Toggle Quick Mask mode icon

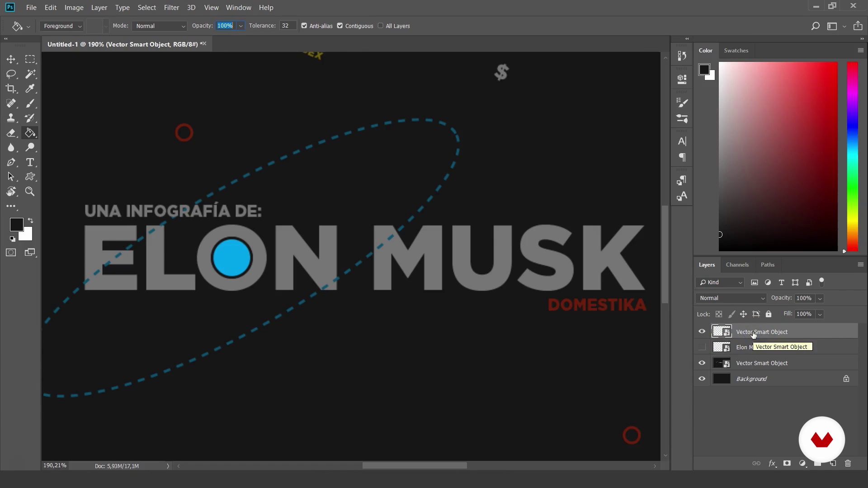point(11,253)
